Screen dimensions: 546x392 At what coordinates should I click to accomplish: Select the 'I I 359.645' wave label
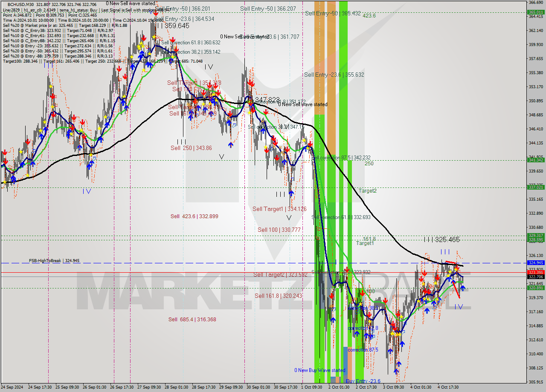tap(172, 26)
